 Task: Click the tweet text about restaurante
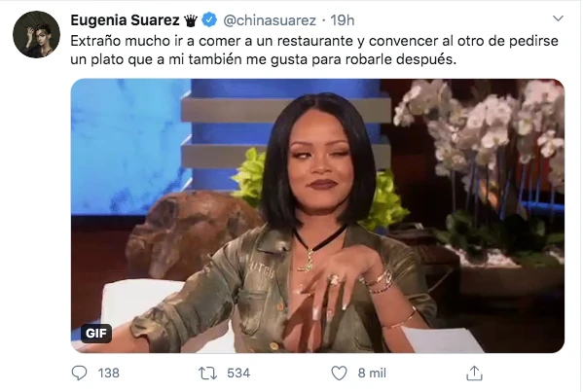[314, 50]
